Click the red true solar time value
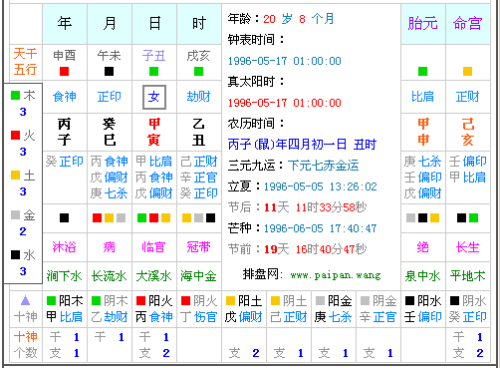The width and height of the screenshot is (500, 368). (x=284, y=103)
